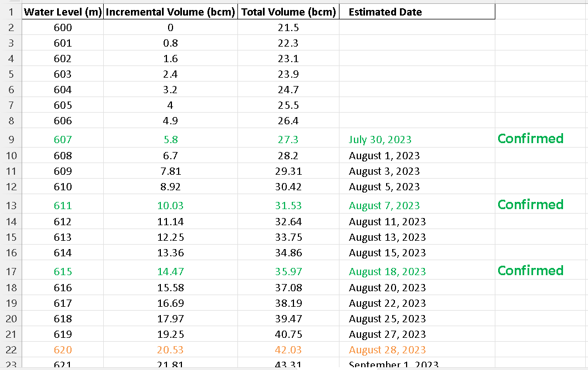Select the August 5, 2023 date cell
This screenshot has width=588, height=370.
click(x=417, y=187)
